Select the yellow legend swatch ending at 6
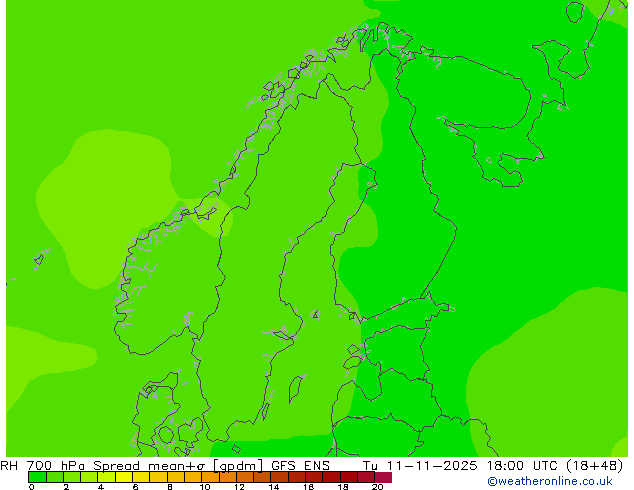The image size is (634, 490). pos(124,477)
